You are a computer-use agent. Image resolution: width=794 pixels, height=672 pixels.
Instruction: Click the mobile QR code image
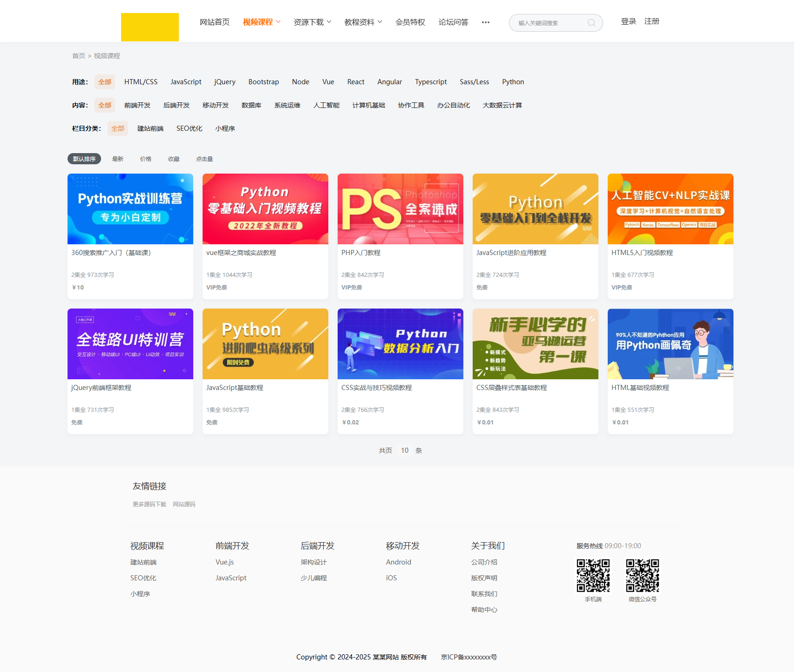[593, 575]
